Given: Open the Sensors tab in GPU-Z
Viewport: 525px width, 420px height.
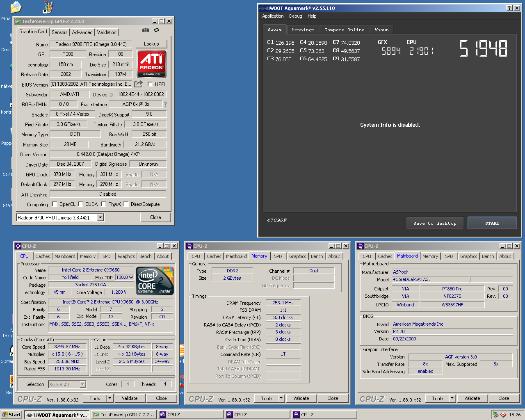Looking at the screenshot, I should coord(59,32).
